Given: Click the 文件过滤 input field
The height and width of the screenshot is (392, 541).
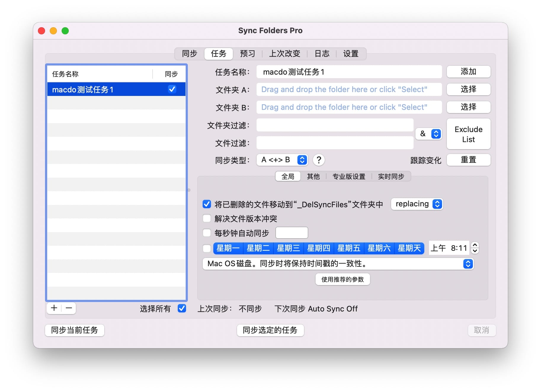Looking at the screenshot, I should [x=335, y=143].
